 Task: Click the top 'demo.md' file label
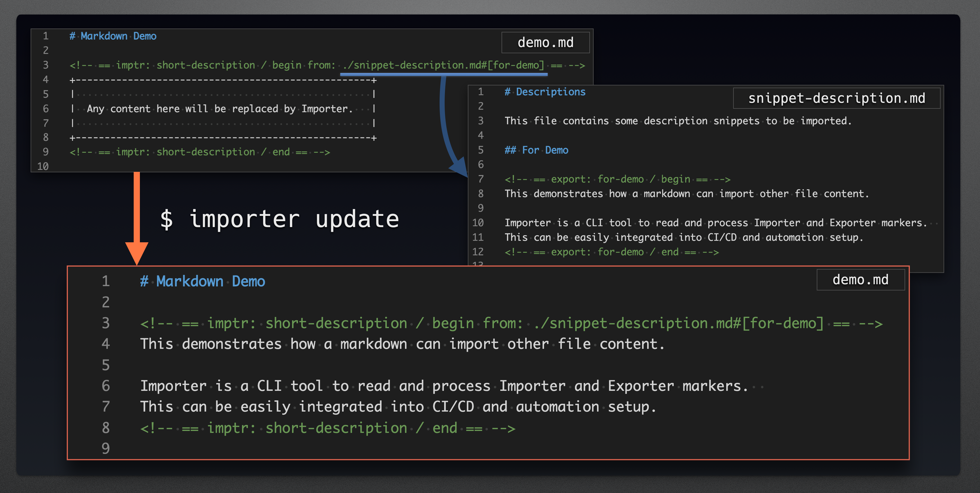545,42
